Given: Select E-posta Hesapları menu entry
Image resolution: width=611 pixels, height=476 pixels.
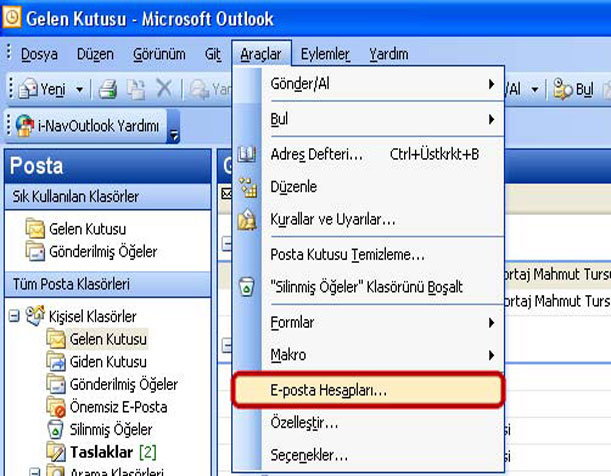Looking at the screenshot, I should click(367, 390).
